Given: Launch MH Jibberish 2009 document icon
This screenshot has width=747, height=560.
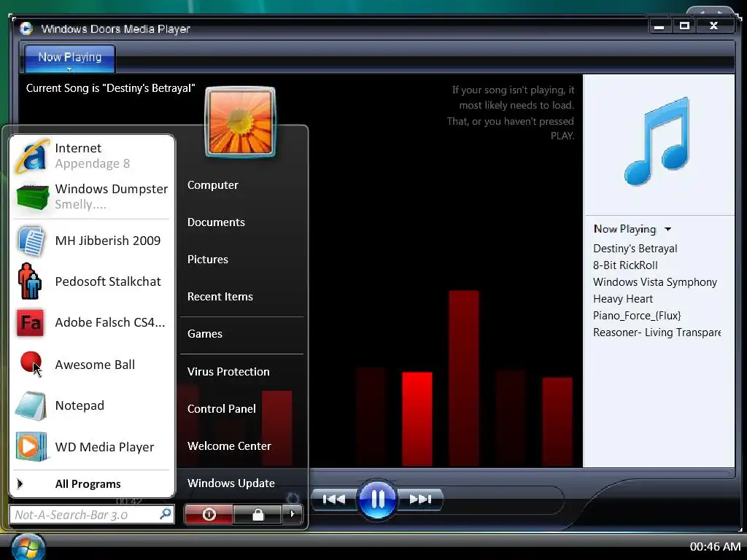Looking at the screenshot, I should tap(31, 241).
